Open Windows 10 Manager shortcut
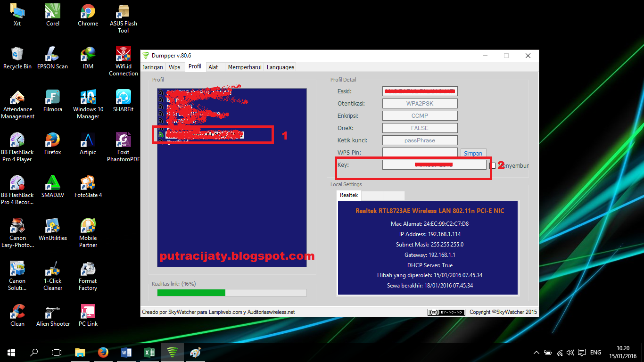The height and width of the screenshot is (362, 644). pyautogui.click(x=88, y=104)
